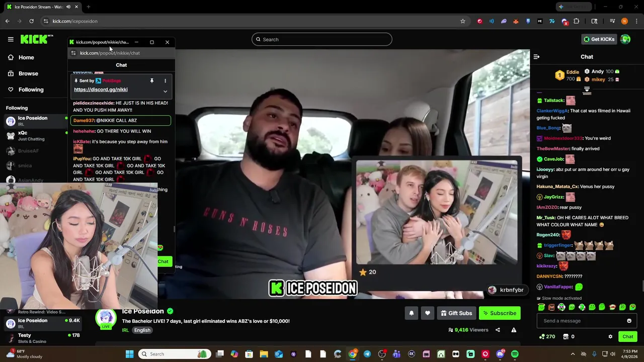The height and width of the screenshot is (362, 644).
Task: Open the Following page
Action: tap(26, 89)
